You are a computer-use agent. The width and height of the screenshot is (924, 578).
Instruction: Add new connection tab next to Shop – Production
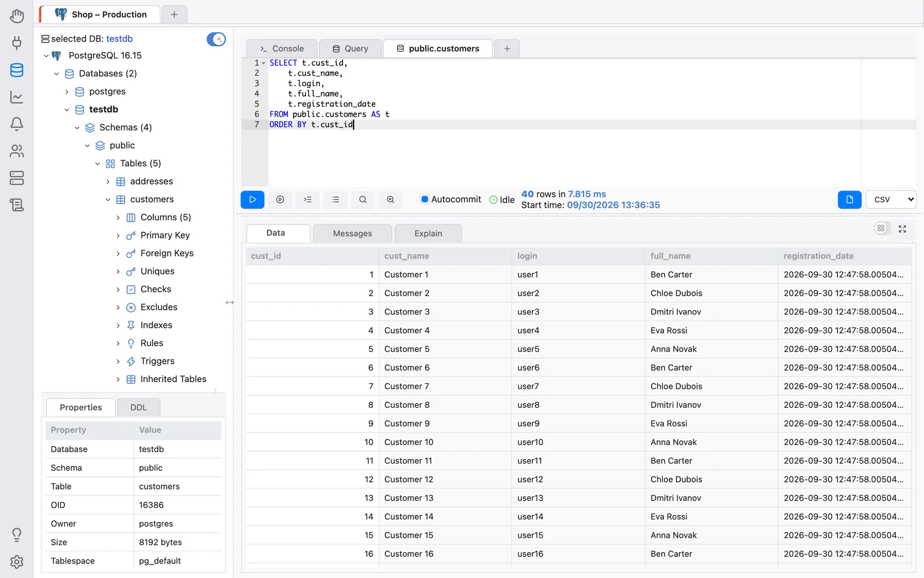[x=174, y=14]
